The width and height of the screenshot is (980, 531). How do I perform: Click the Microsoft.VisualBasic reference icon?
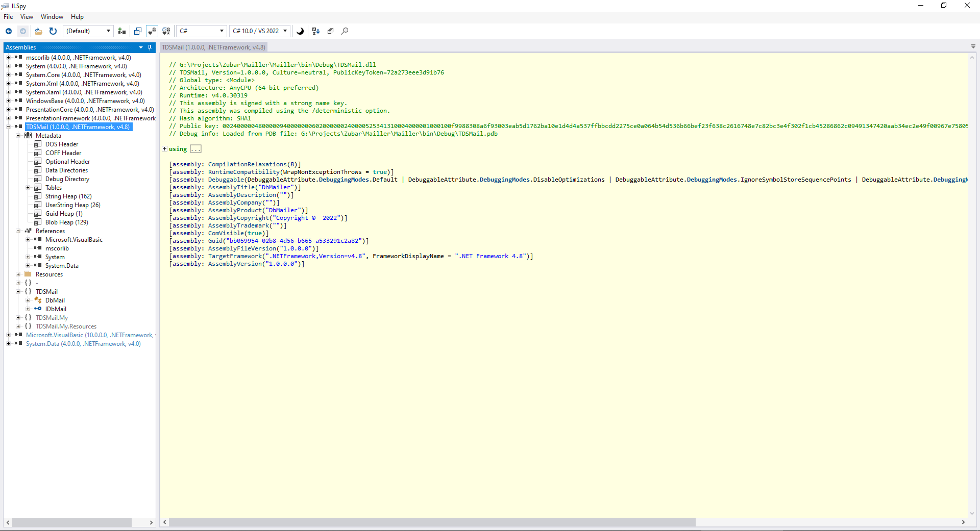[x=38, y=240]
